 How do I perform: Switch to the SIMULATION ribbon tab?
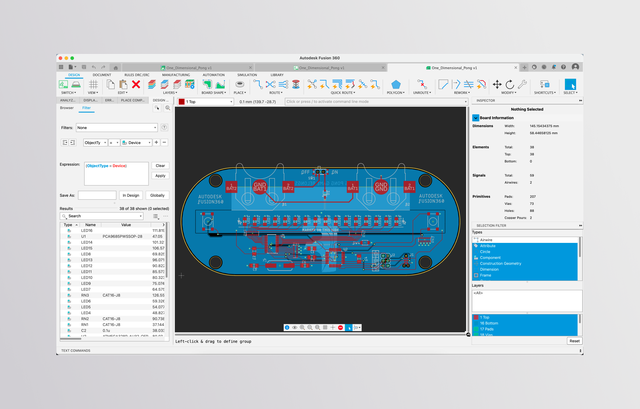pos(247,75)
